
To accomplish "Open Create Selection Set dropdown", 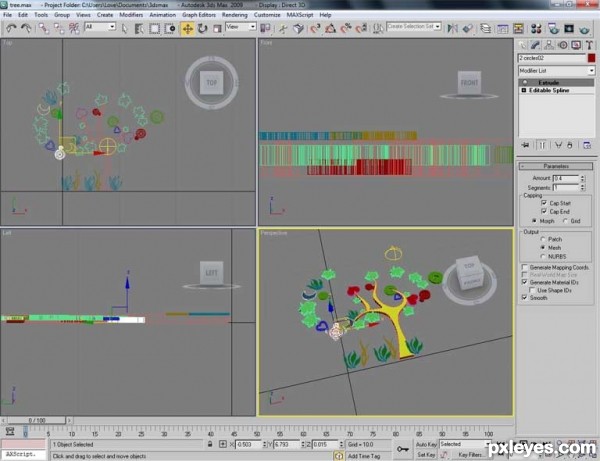I will (414, 26).
